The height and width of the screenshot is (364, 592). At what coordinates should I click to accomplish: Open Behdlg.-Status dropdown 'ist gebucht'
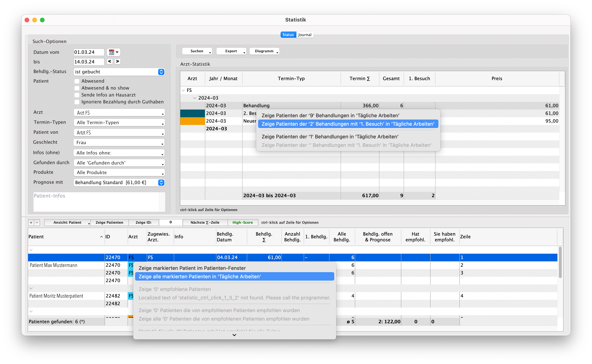[x=119, y=72]
